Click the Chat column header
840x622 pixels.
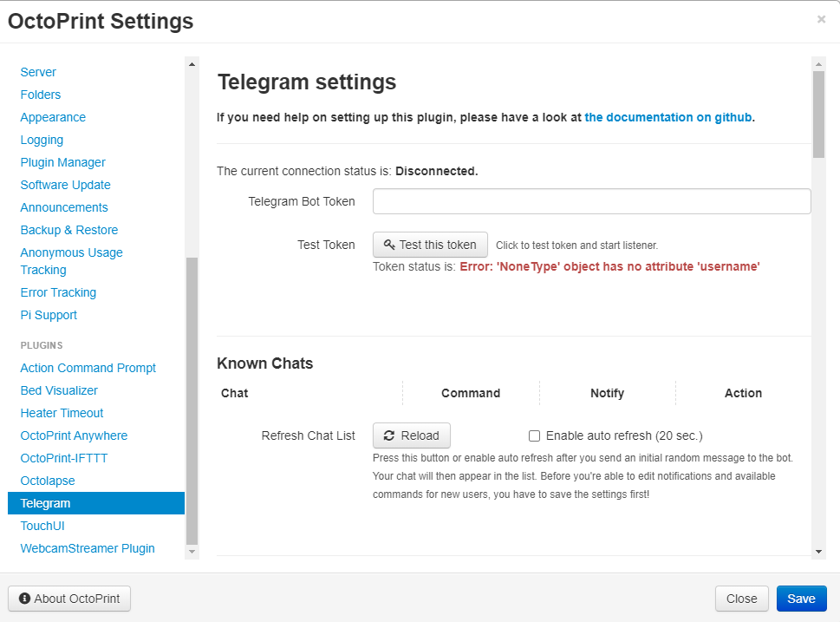click(235, 393)
